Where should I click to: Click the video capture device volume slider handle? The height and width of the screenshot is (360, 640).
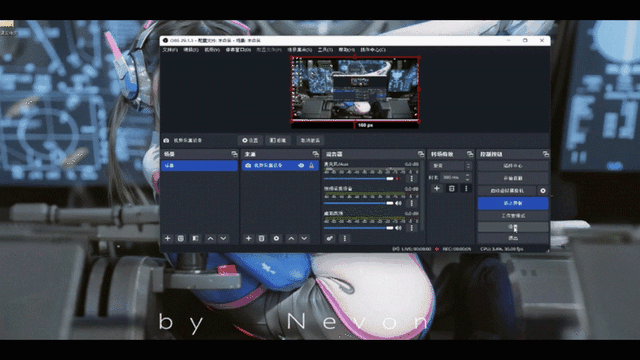[390, 203]
